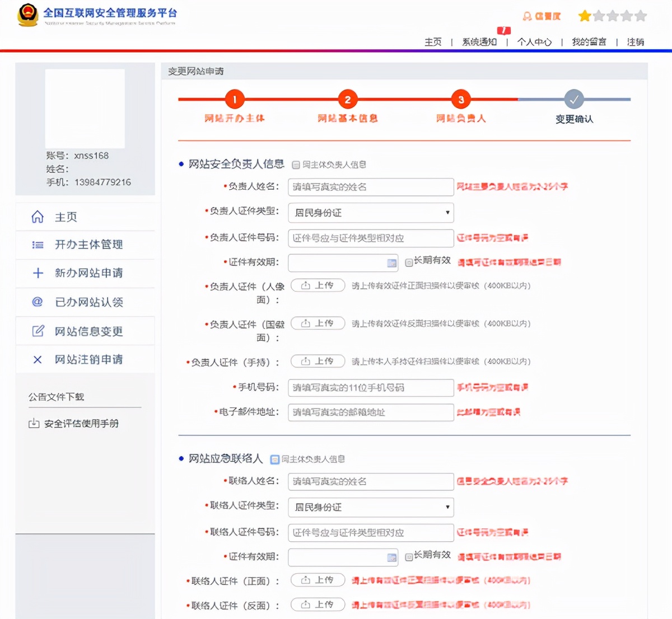
Task: Open the homepage via sidebar home icon
Action: [36, 216]
